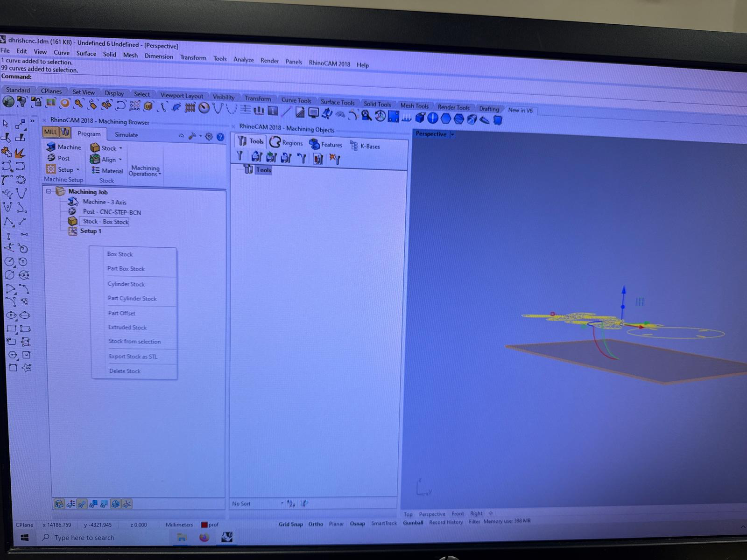Toggle the Gumball
The width and height of the screenshot is (747, 560).
pos(413,523)
